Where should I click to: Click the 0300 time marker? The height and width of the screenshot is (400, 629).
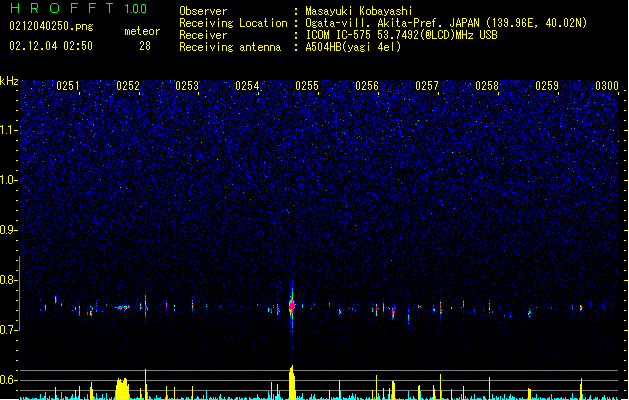(x=607, y=86)
